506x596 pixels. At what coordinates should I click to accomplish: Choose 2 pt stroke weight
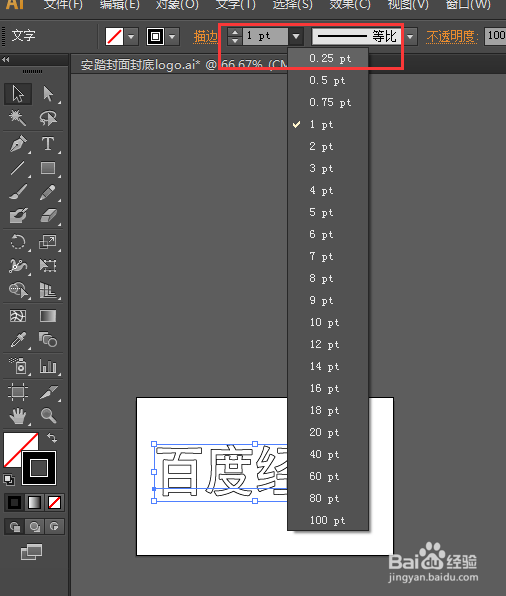(328, 147)
